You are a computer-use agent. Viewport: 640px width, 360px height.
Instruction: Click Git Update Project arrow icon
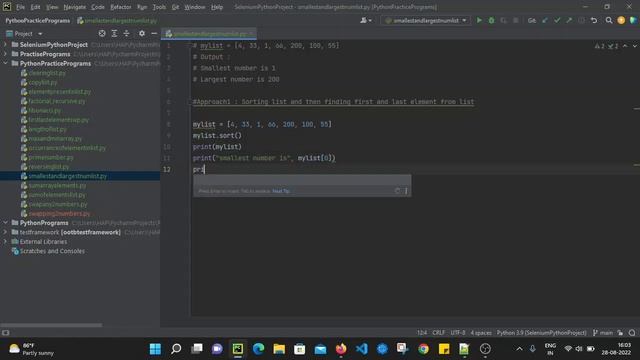coord(545,20)
